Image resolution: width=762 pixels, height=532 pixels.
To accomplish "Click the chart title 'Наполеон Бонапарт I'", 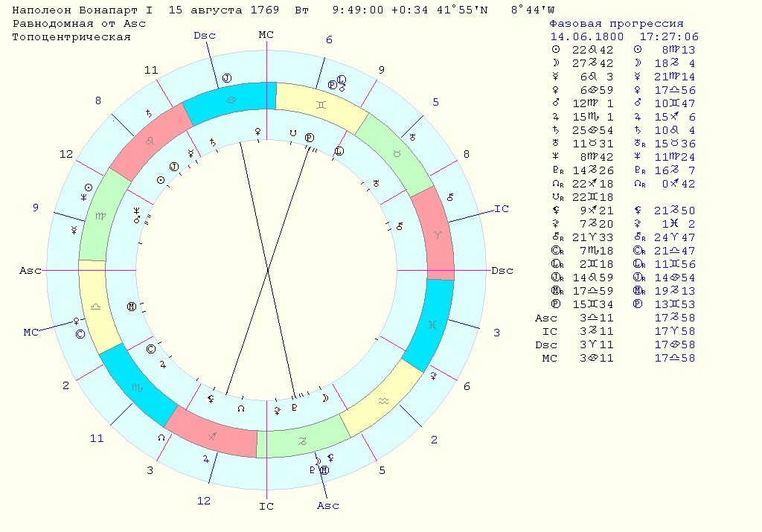I will point(82,10).
